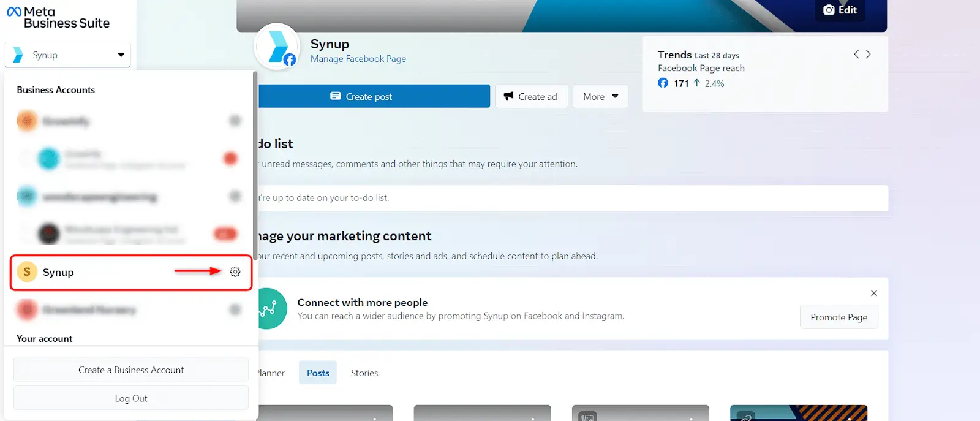Open the More dropdown menu
The image size is (980, 421).
[600, 96]
